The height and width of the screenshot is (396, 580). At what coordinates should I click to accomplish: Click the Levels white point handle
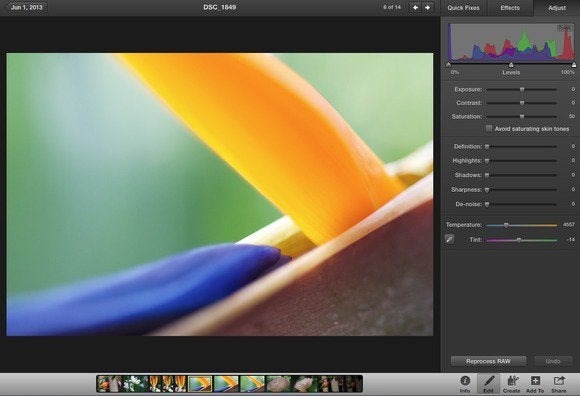[x=574, y=65]
